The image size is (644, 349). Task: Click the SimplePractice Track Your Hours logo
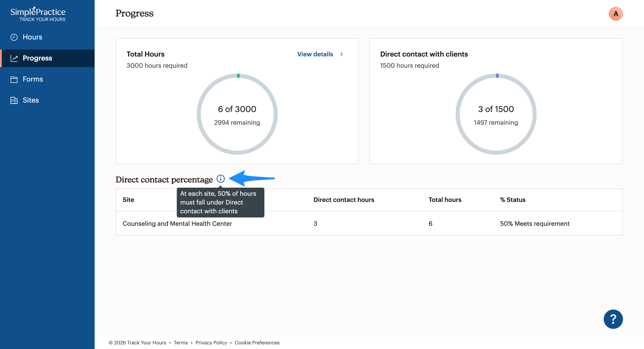pos(38,14)
